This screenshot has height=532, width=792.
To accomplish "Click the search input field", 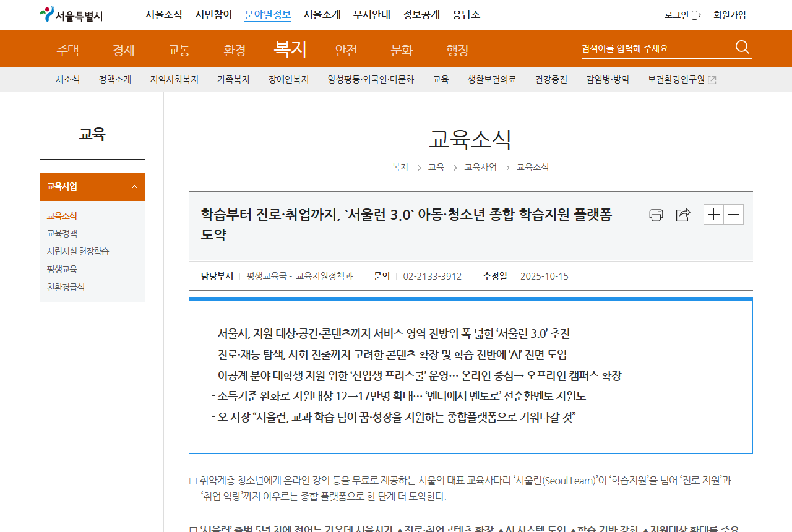I will pyautogui.click(x=656, y=48).
